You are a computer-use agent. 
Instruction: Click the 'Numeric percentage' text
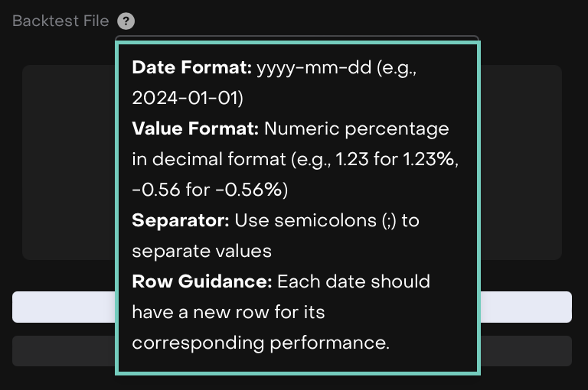pyautogui.click(x=357, y=128)
